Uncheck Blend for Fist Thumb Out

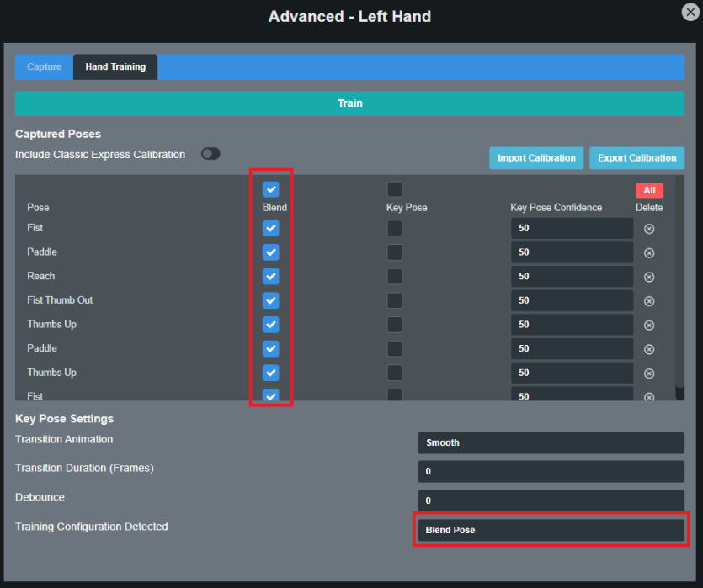(x=271, y=300)
